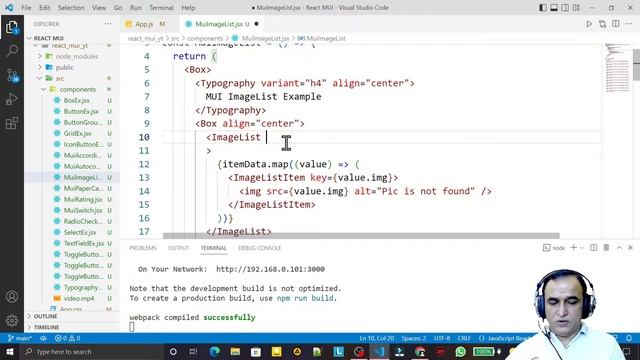Screen dimensions: 640x360
Task: Open Customize Layout icon
Action: click(x=576, y=8)
